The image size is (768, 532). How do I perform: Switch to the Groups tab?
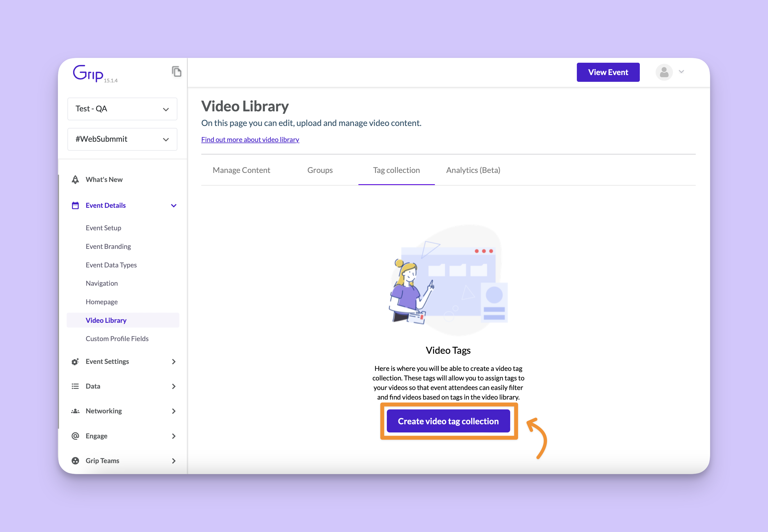[x=320, y=170]
